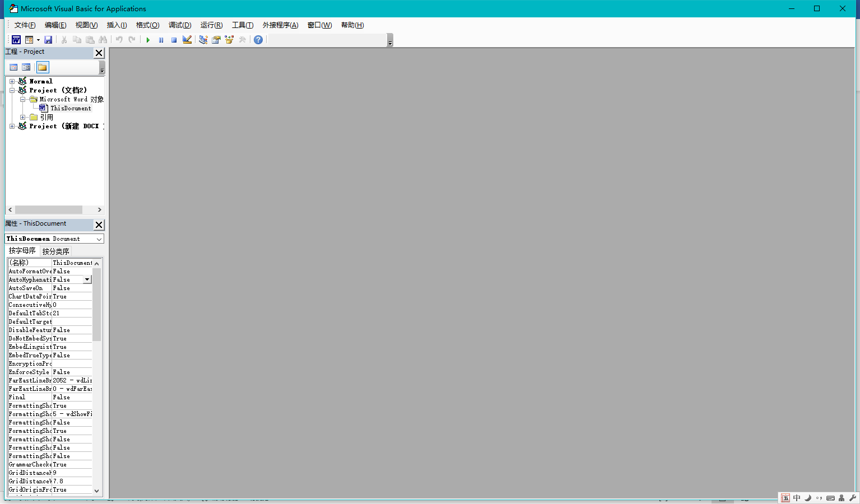Open Find with binoculars icon
This screenshot has width=860, height=504.
click(x=103, y=40)
